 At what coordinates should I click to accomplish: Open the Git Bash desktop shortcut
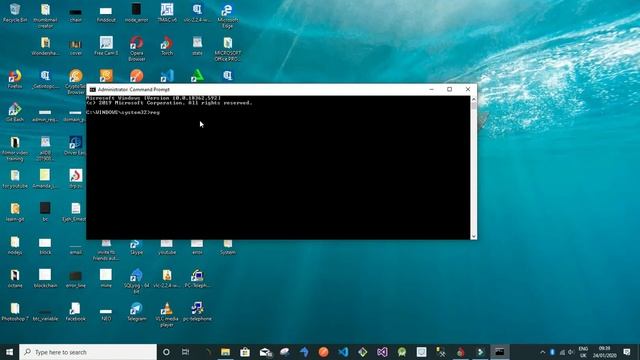click(x=15, y=112)
